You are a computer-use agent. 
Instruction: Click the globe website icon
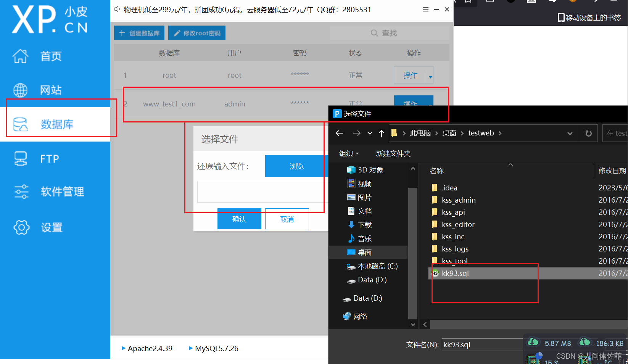pyautogui.click(x=21, y=90)
